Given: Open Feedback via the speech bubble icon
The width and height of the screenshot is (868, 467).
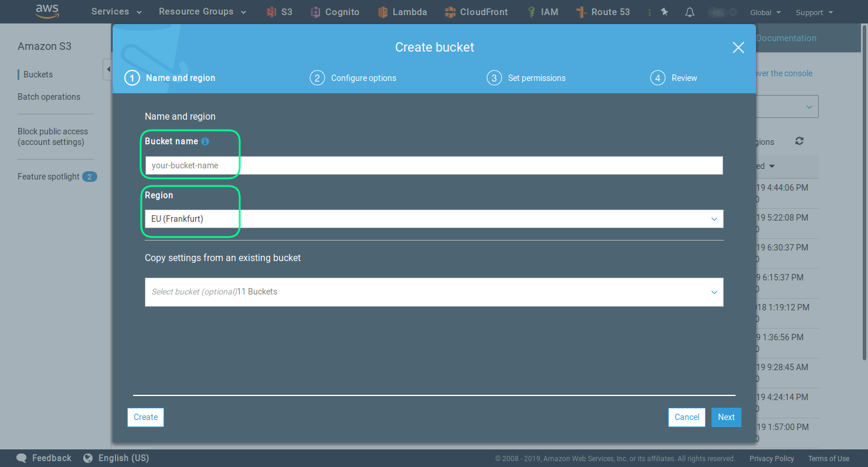Looking at the screenshot, I should 21,458.
